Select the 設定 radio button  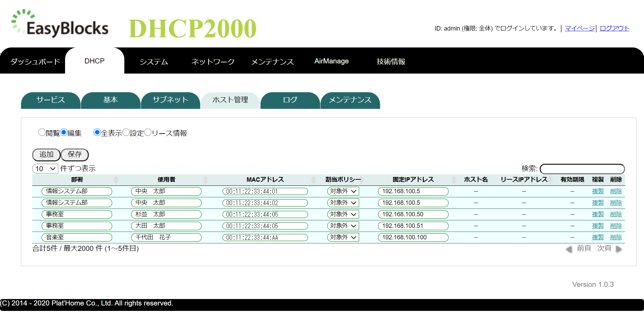pos(126,132)
